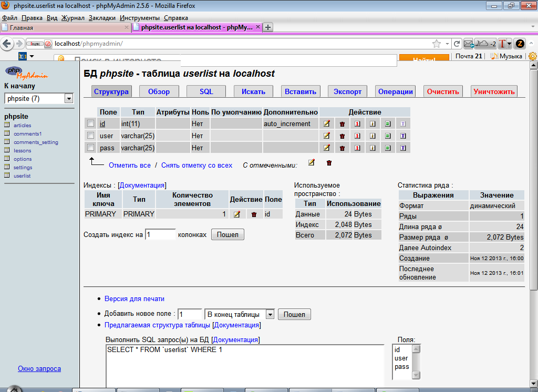Delete the user field via trash icon

click(342, 136)
